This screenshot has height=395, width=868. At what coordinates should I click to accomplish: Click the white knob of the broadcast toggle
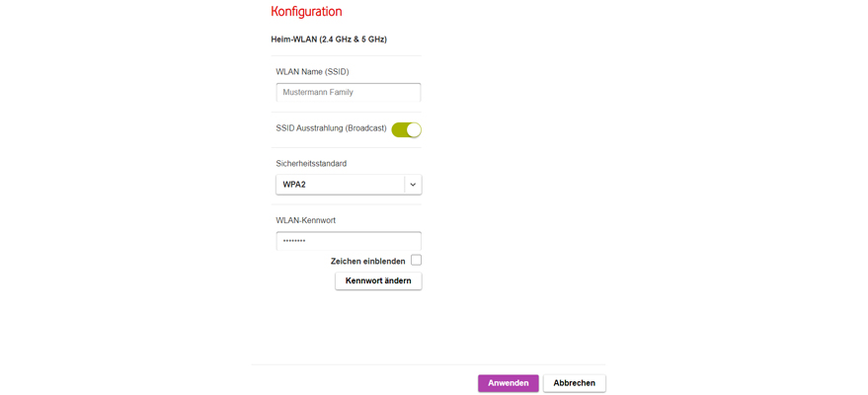(x=414, y=129)
